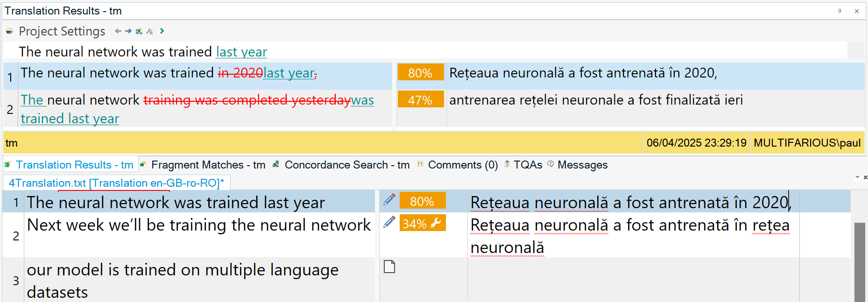868x302 pixels.
Task: Click the pencil edit icon beside segment 1
Action: (x=389, y=200)
